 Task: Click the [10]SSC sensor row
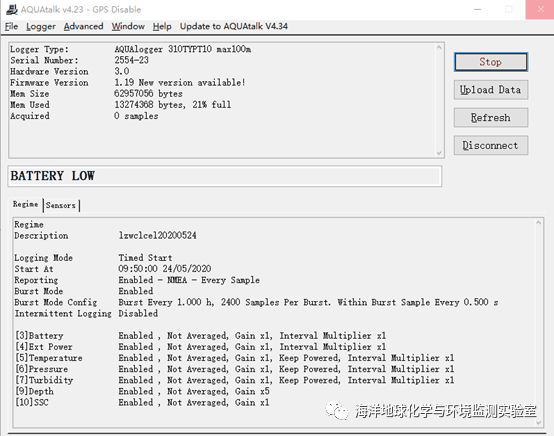142,402
